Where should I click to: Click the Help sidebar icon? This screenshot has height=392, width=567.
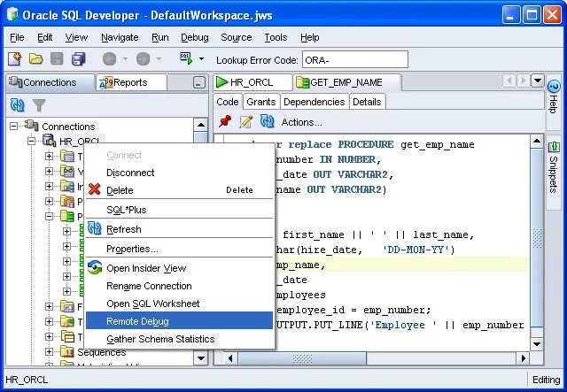click(554, 87)
